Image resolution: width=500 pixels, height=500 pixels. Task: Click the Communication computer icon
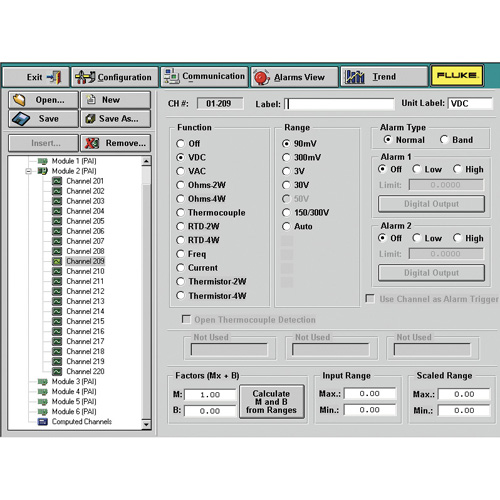coord(172,77)
